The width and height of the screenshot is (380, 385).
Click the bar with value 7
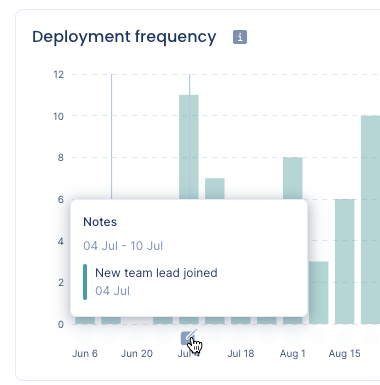click(215, 188)
